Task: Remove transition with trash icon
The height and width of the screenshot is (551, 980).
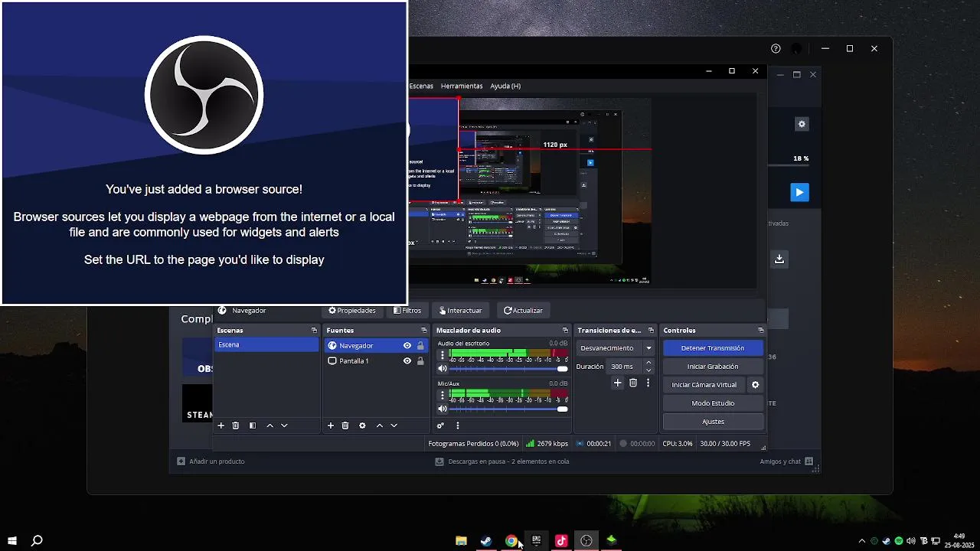Action: click(x=633, y=383)
